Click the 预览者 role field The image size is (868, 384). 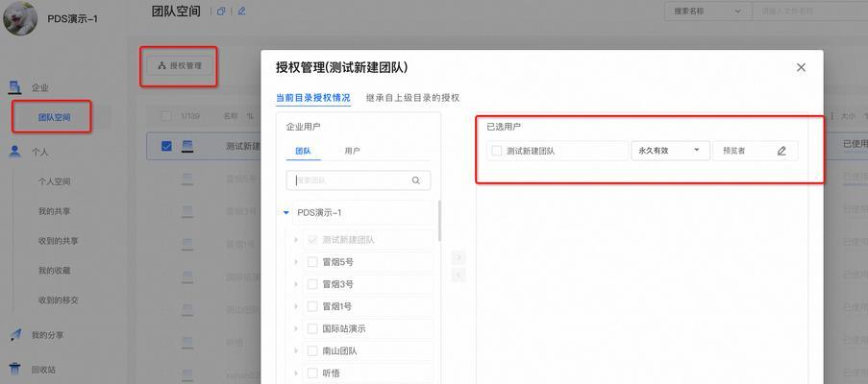click(x=756, y=151)
